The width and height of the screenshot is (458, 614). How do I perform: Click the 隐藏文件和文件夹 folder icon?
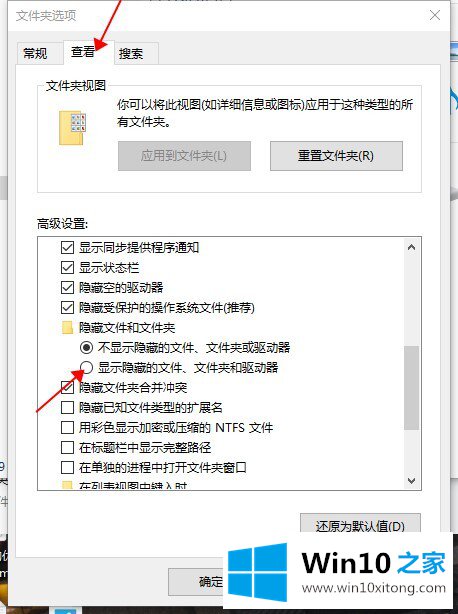(68, 327)
